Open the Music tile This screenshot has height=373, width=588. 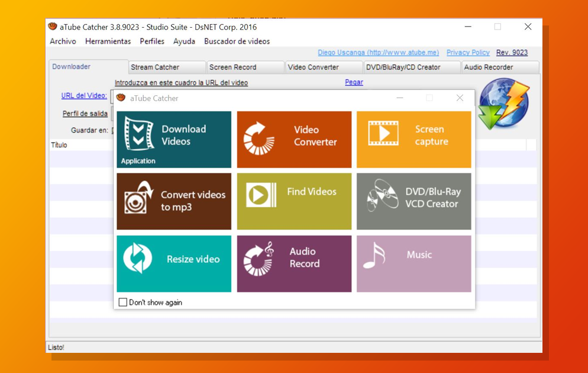click(414, 264)
